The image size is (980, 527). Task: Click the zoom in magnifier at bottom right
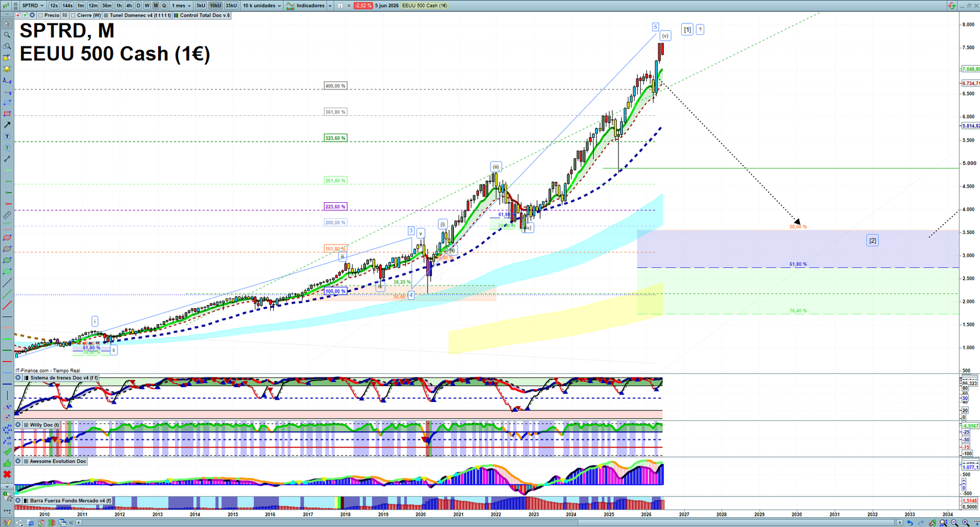pyautogui.click(x=966, y=523)
